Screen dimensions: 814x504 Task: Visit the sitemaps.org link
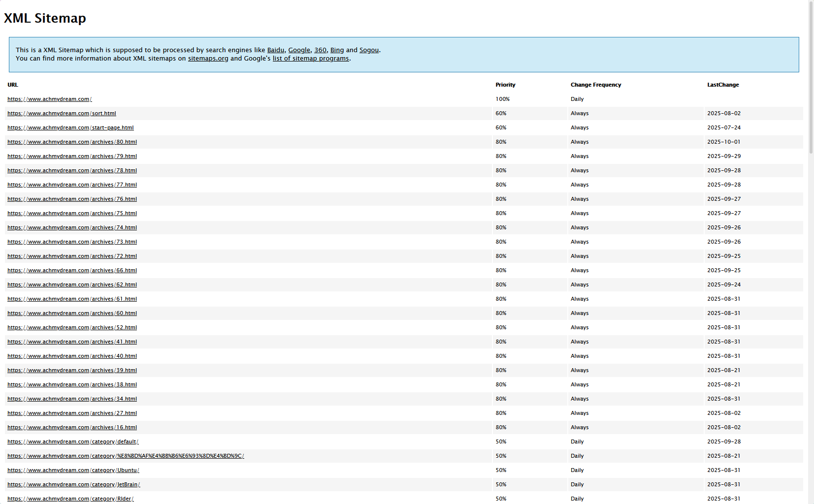click(x=208, y=59)
